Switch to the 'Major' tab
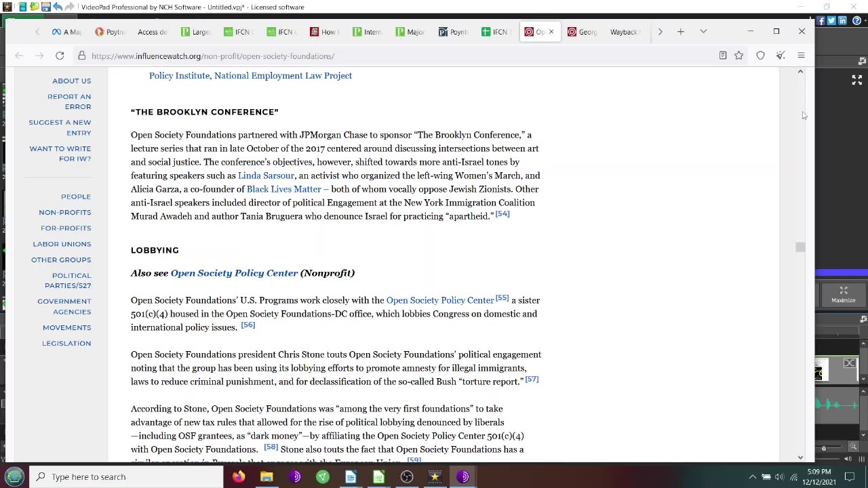Screen dimensions: 868x488 (x=410, y=32)
